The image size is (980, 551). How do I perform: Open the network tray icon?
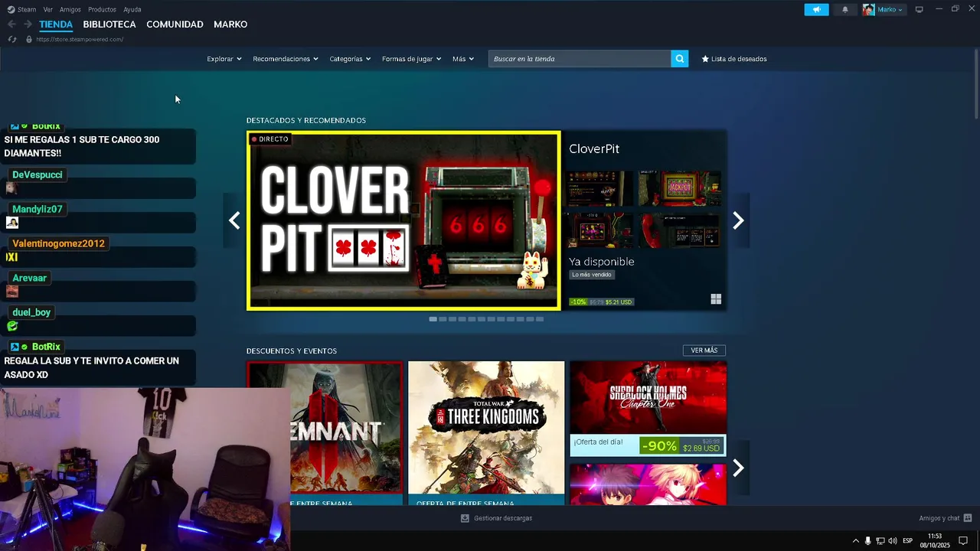coord(880,541)
